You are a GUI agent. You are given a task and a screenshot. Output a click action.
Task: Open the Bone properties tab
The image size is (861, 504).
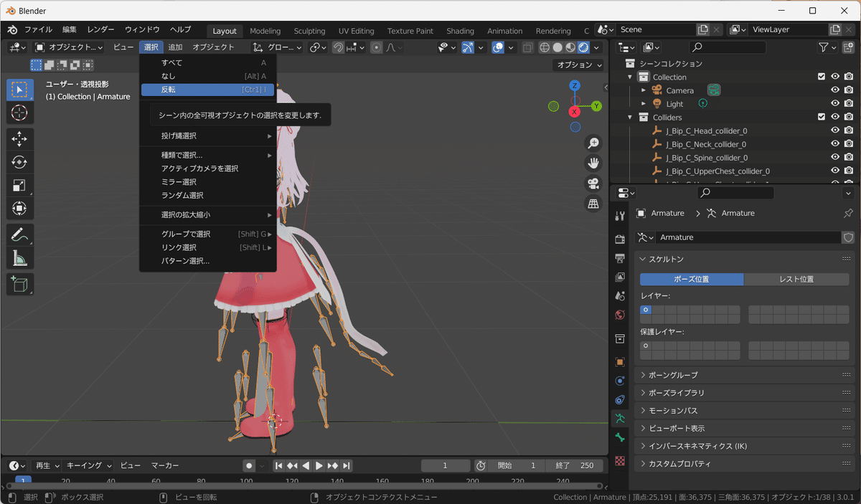coord(620,437)
